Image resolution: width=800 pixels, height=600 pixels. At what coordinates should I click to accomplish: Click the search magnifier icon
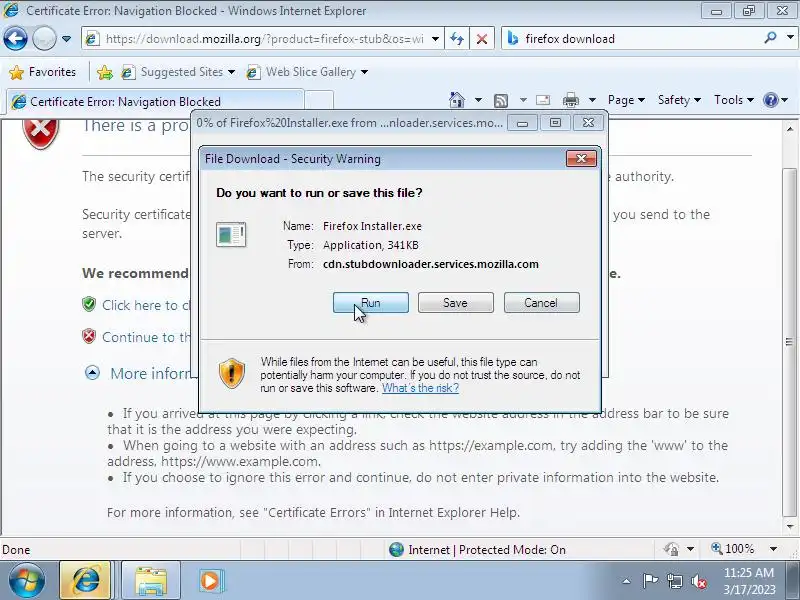pyautogui.click(x=770, y=38)
